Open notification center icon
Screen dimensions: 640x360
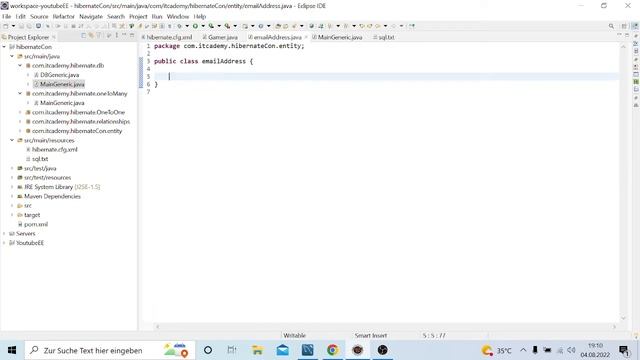[624, 350]
